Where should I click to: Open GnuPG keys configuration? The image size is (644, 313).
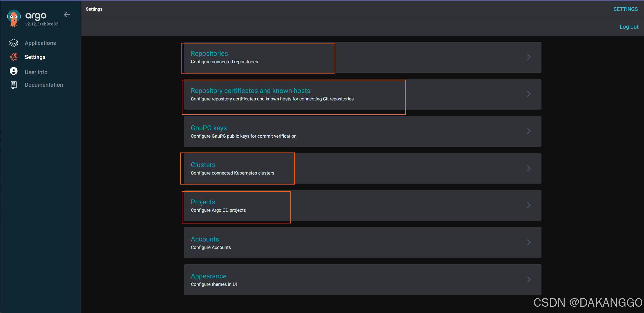click(x=209, y=128)
